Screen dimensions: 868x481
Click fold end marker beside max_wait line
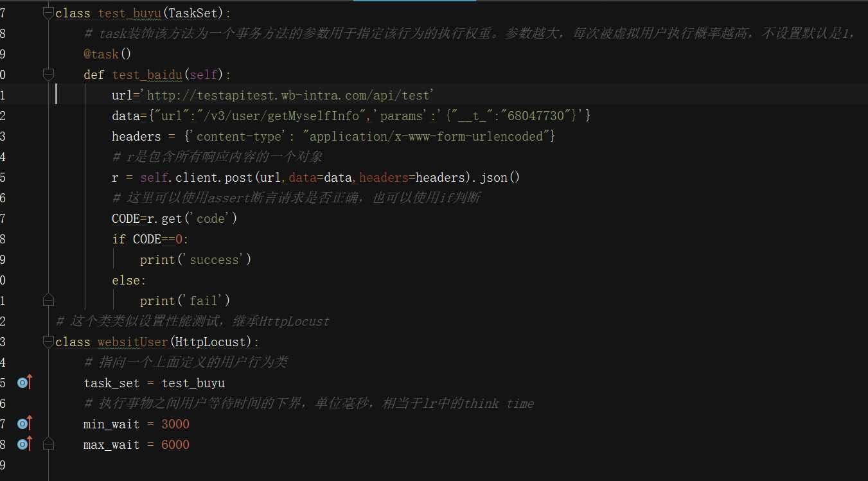pyautogui.click(x=48, y=444)
